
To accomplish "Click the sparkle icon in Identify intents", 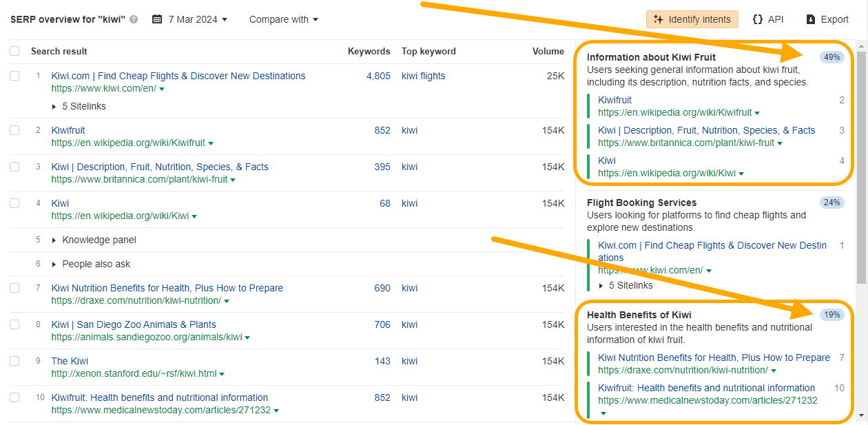I will (659, 19).
